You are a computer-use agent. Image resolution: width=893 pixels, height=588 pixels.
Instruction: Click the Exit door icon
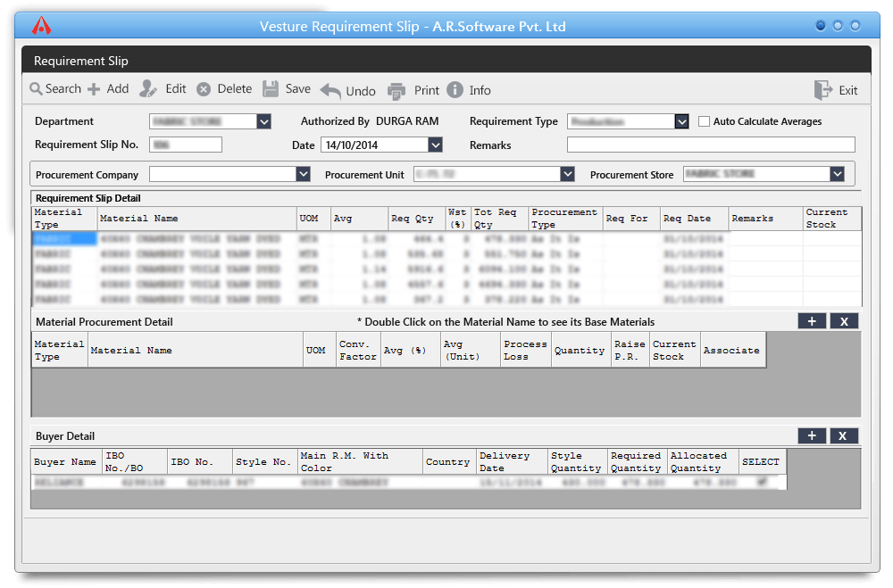point(823,90)
